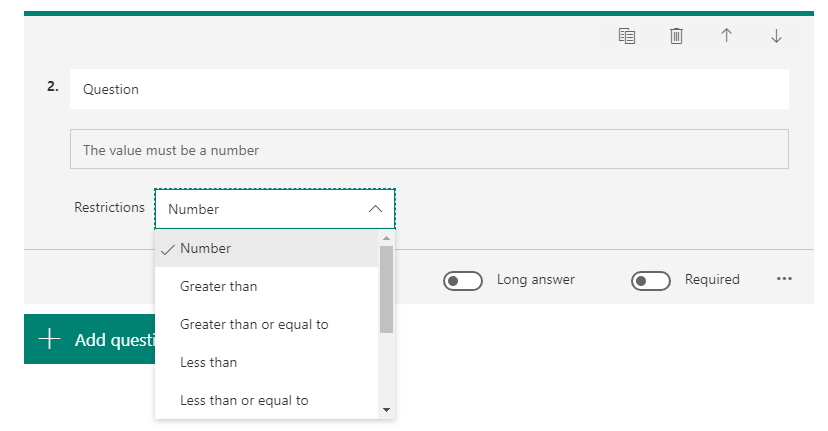This screenshot has height=431, width=828.
Task: Delete question 2 with the trash icon
Action: coord(676,36)
